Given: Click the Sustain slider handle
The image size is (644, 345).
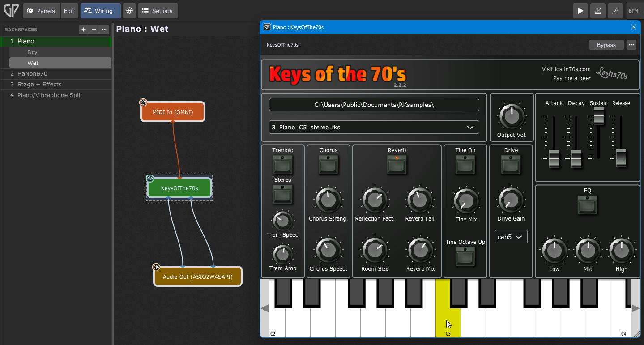Looking at the screenshot, I should (599, 116).
